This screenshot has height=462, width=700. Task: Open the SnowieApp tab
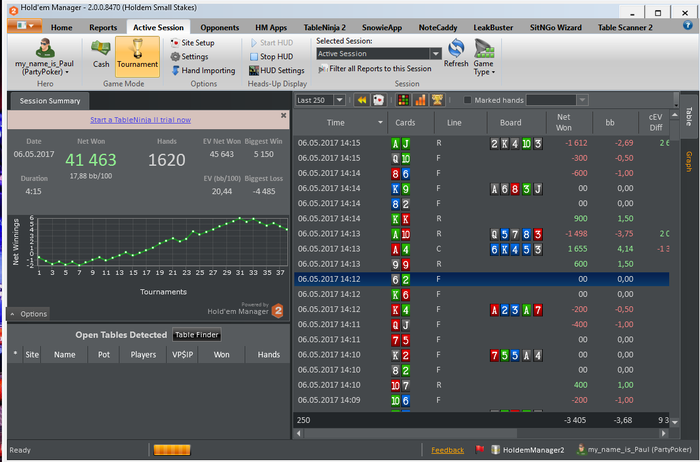382,27
